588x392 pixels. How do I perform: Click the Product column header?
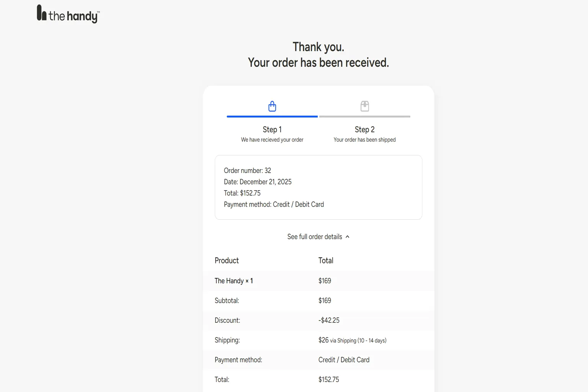pyautogui.click(x=227, y=261)
